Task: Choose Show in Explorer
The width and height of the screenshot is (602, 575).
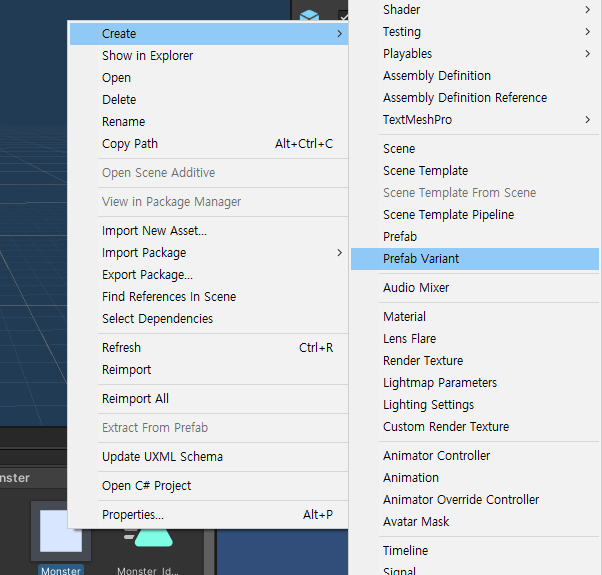Action: click(x=208, y=56)
